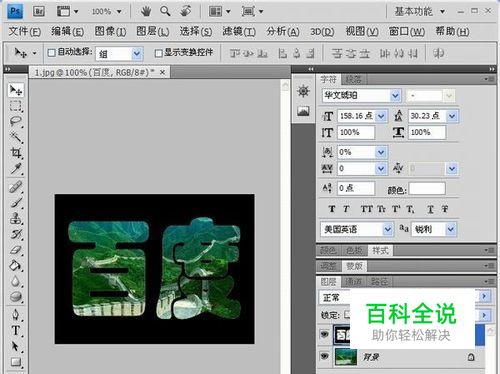The width and height of the screenshot is (500, 374).
Task: Select the Move tool in toolbox
Action: (16, 90)
